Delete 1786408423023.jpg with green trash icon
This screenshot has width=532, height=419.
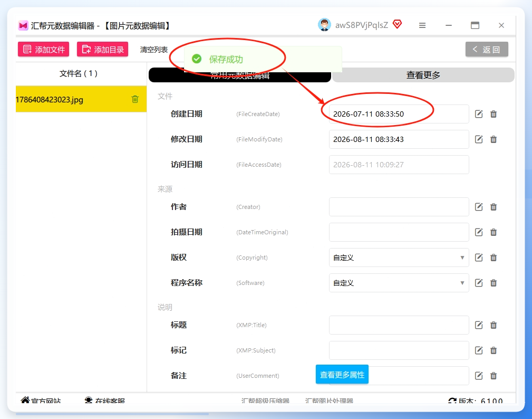click(135, 99)
